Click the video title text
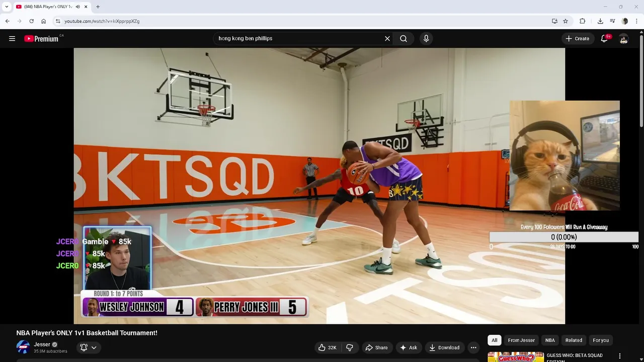This screenshot has height=362, width=644. pos(87,333)
